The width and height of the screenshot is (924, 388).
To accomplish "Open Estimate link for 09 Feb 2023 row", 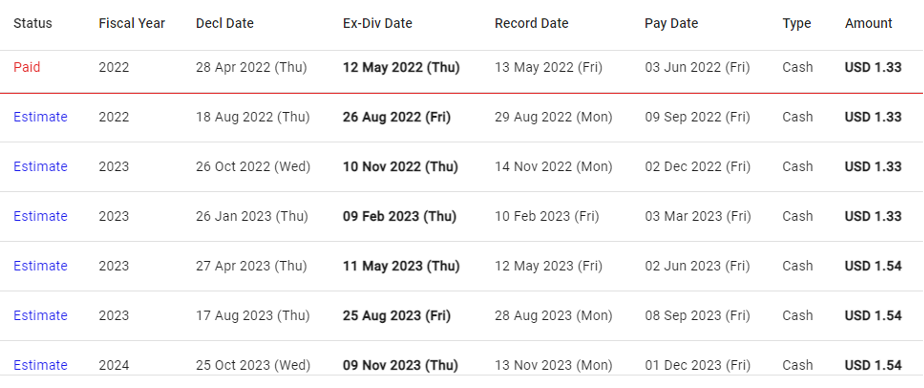I will click(x=40, y=216).
